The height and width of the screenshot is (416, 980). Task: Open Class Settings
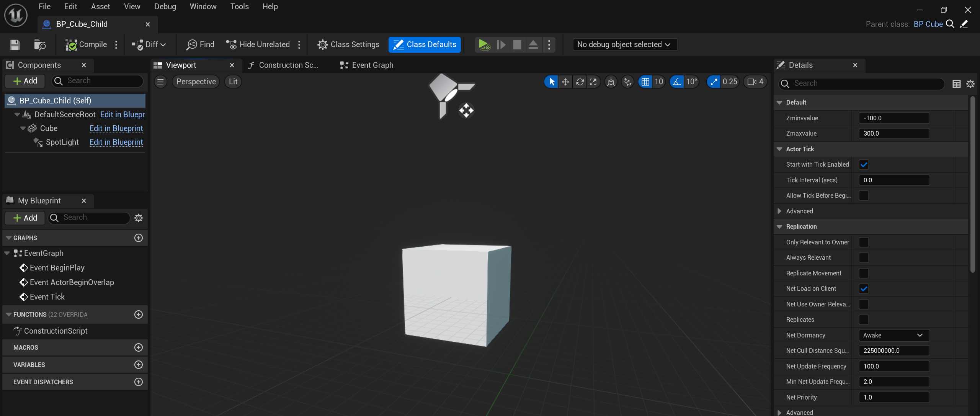(x=348, y=45)
